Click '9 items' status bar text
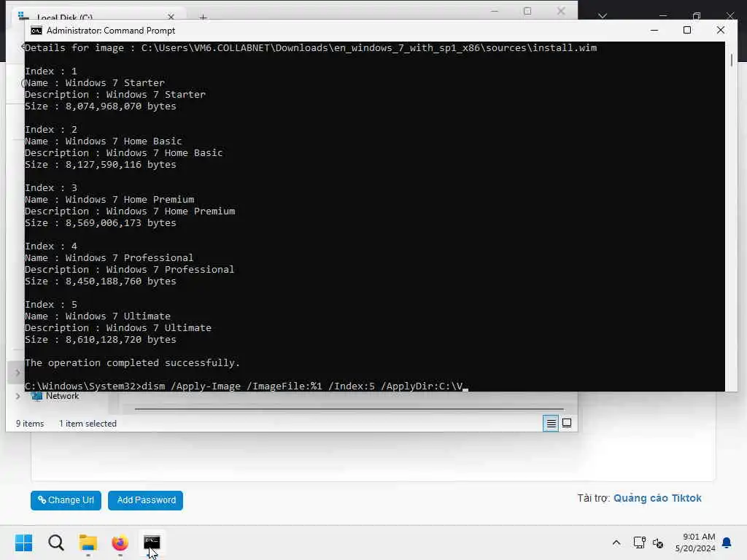Screen dimensions: 747x560 point(29,424)
